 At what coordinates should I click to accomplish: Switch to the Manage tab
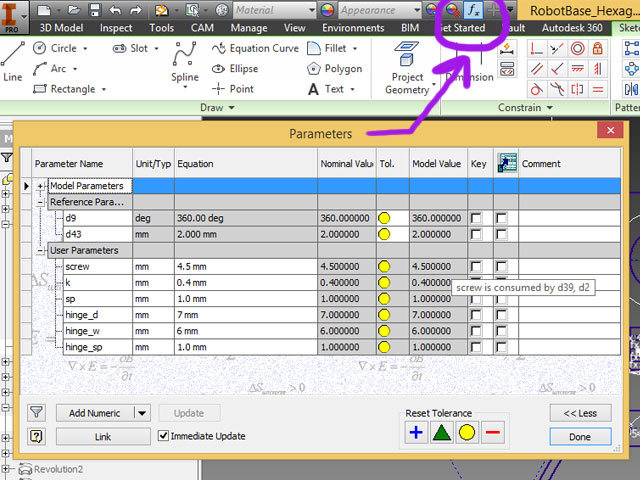[x=249, y=28]
